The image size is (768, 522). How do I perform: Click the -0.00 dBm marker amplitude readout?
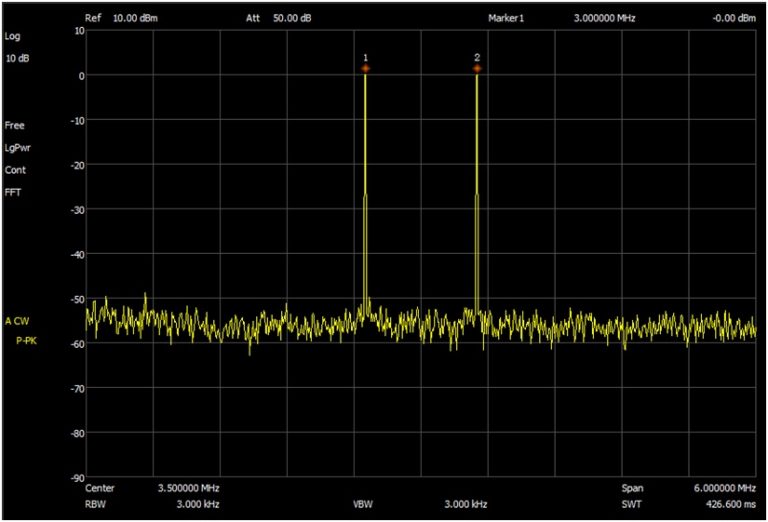point(731,19)
